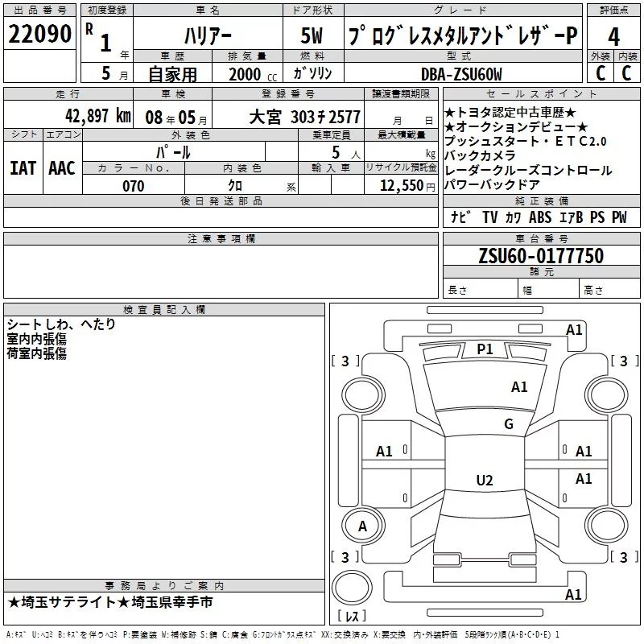Viewport: 644px width, 644px height.
Task: Click door shape value 5W
Action: (312, 35)
